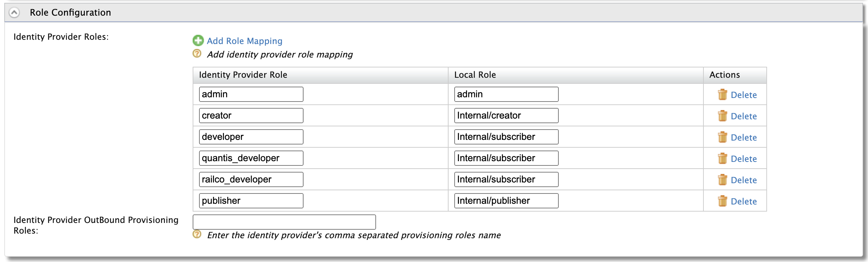
Task: Click trash icon in railco_developer row
Action: click(722, 180)
